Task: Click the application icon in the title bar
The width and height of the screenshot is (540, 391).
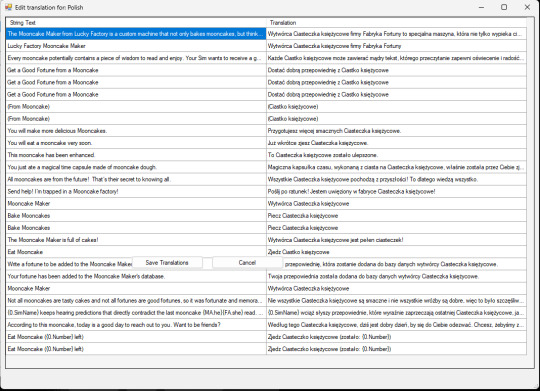Action: [9, 7]
